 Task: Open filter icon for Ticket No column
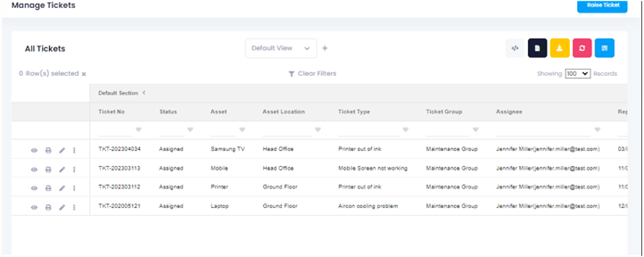(138, 130)
